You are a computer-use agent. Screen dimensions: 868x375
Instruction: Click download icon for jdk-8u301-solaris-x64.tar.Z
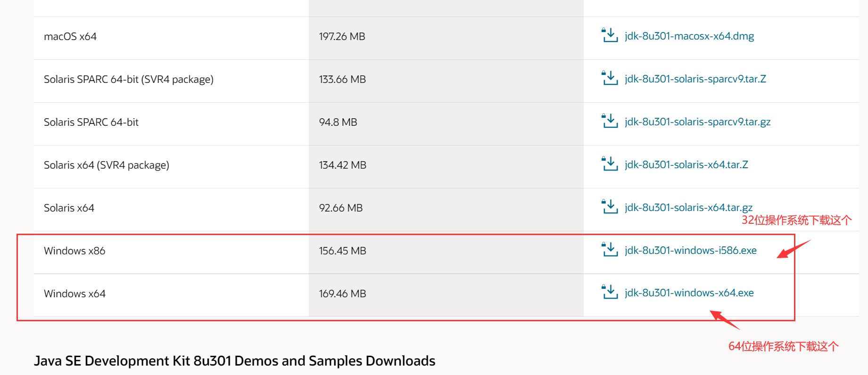click(x=610, y=164)
